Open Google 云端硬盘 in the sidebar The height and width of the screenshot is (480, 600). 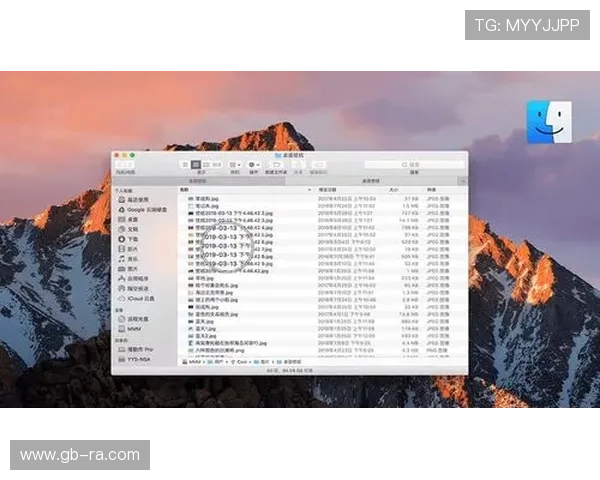pos(143,208)
